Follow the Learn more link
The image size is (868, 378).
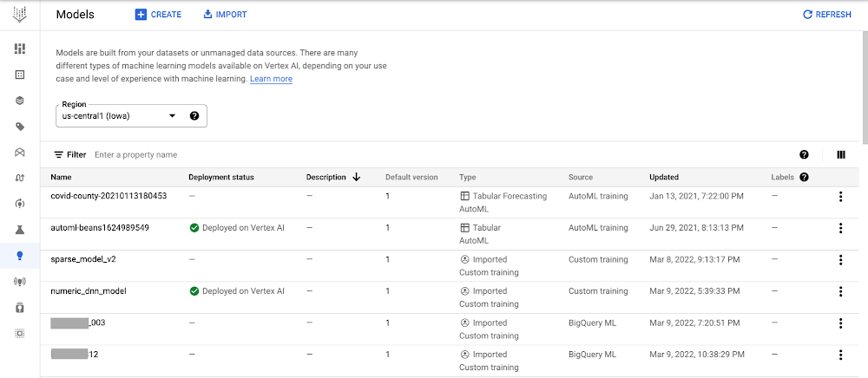click(271, 79)
